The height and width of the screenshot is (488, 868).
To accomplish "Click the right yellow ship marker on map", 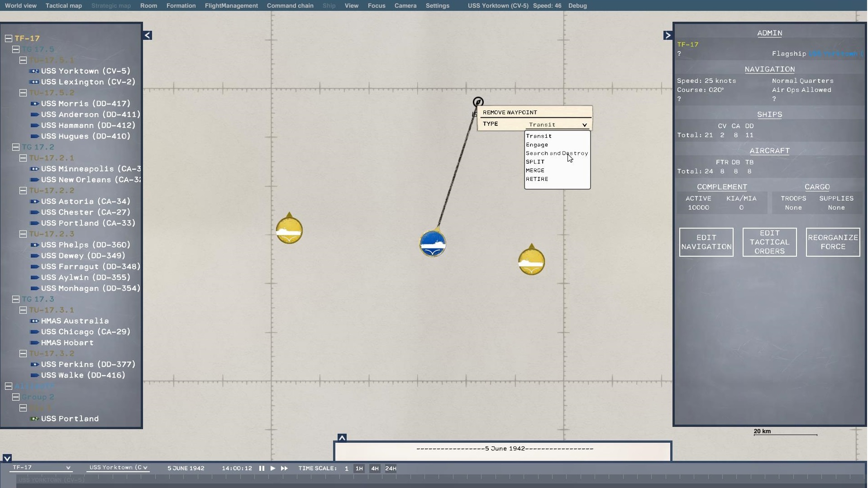I will point(531,262).
